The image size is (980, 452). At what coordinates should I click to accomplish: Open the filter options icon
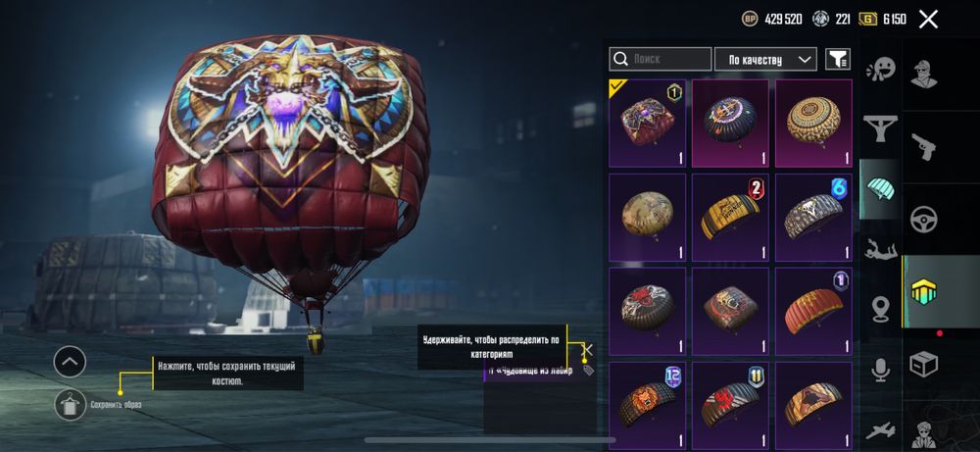[x=838, y=60]
